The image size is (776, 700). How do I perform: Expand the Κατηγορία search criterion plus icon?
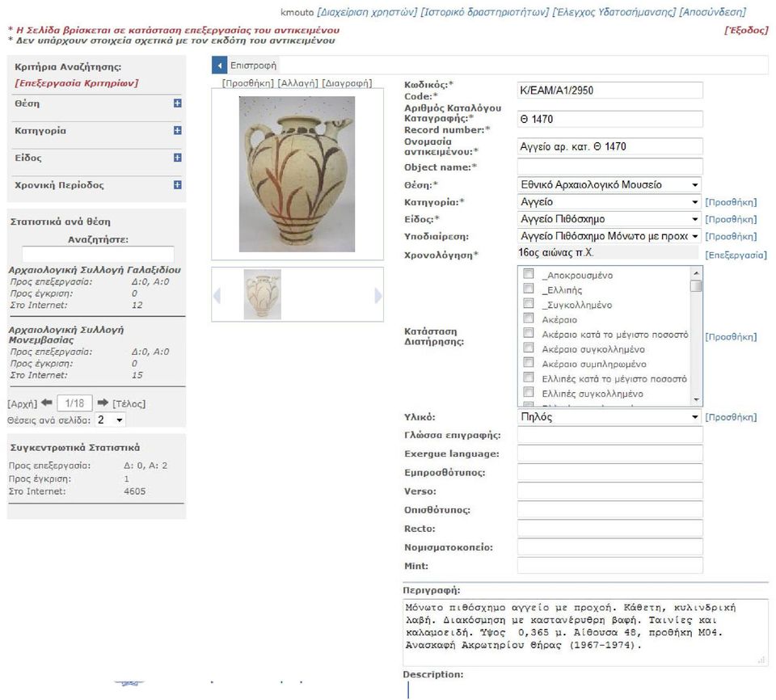[x=177, y=130]
